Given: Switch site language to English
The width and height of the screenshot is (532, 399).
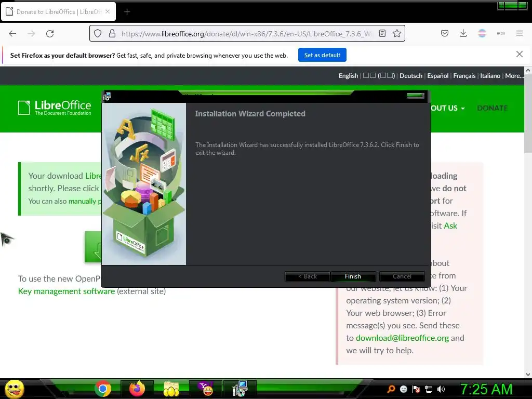Looking at the screenshot, I should coord(348,76).
